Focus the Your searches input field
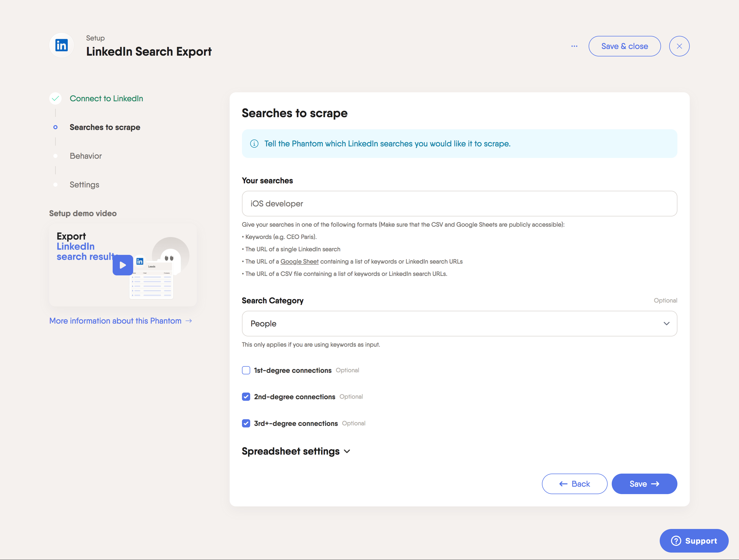This screenshot has width=739, height=560. (x=459, y=203)
